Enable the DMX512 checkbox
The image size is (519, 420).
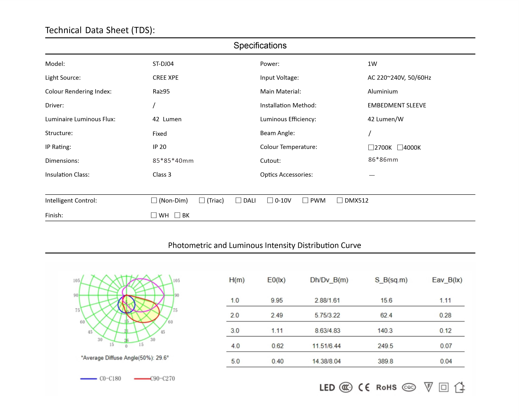[340, 201]
